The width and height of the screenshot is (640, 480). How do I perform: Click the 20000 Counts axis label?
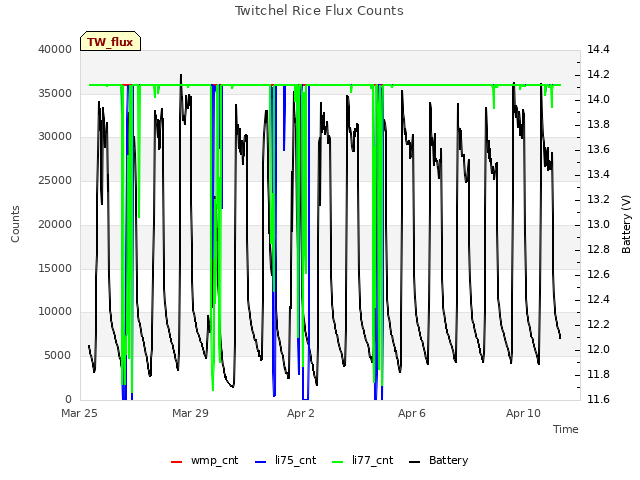point(55,224)
